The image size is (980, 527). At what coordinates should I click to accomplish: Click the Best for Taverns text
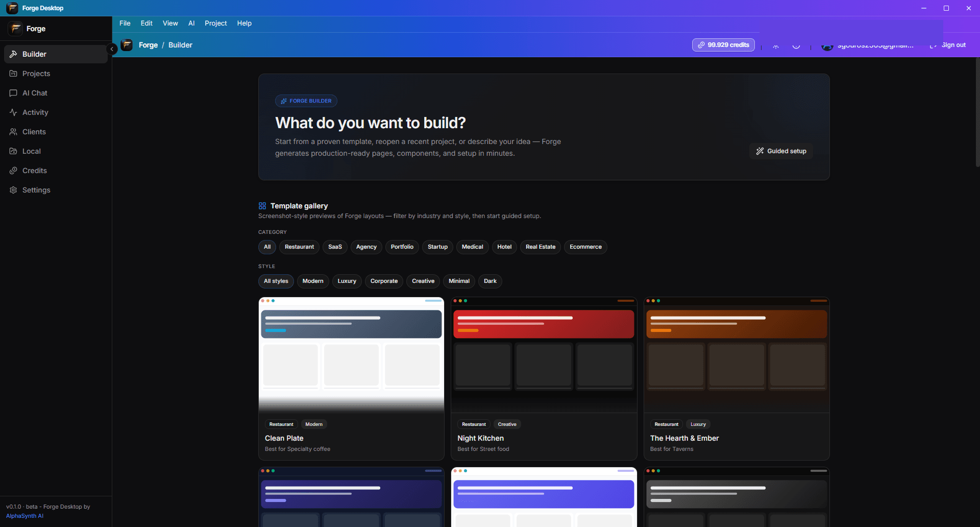672,449
